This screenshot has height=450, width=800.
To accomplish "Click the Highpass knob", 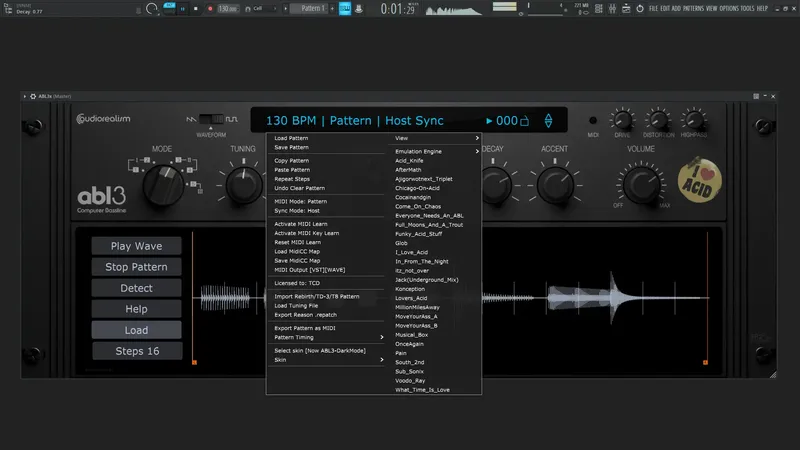I will (x=694, y=119).
